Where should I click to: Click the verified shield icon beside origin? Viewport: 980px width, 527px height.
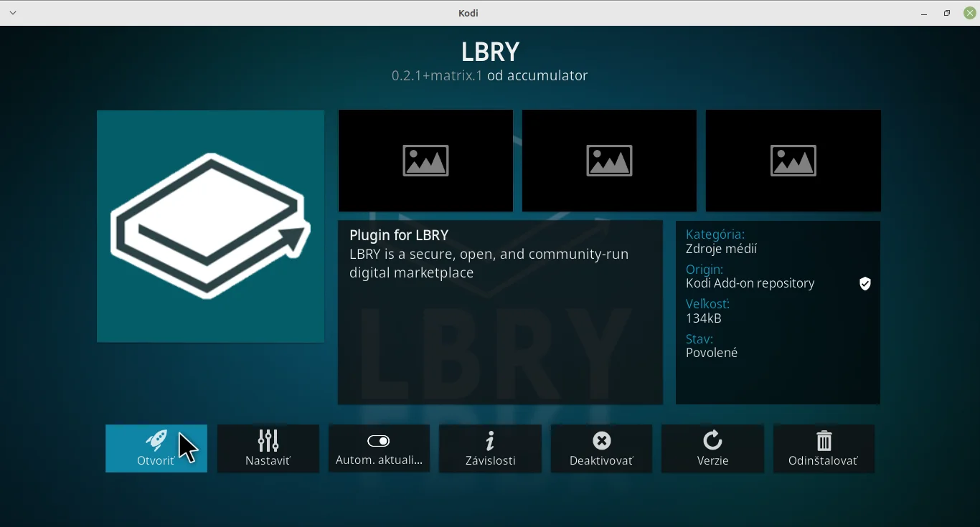(x=865, y=284)
